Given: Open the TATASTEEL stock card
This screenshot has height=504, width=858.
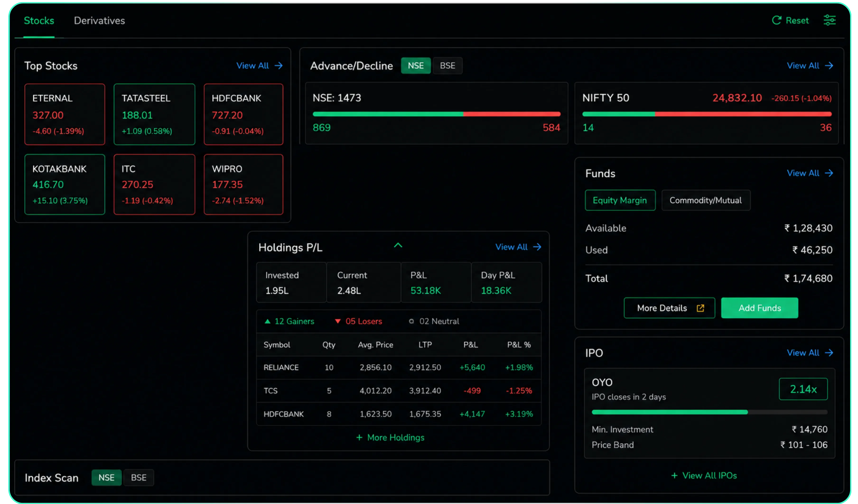Looking at the screenshot, I should pyautogui.click(x=154, y=114).
